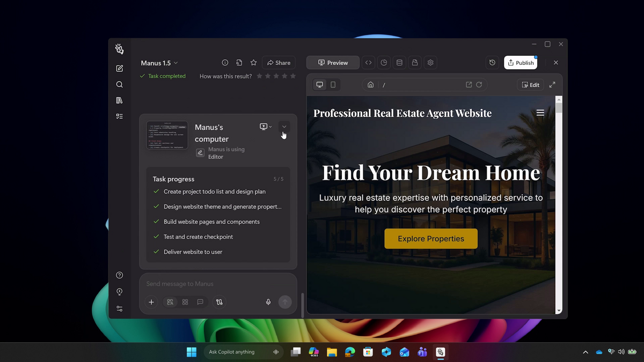This screenshot has width=644, height=362.
Task: Click 'Create project todo list and design plan'
Action: click(215, 191)
